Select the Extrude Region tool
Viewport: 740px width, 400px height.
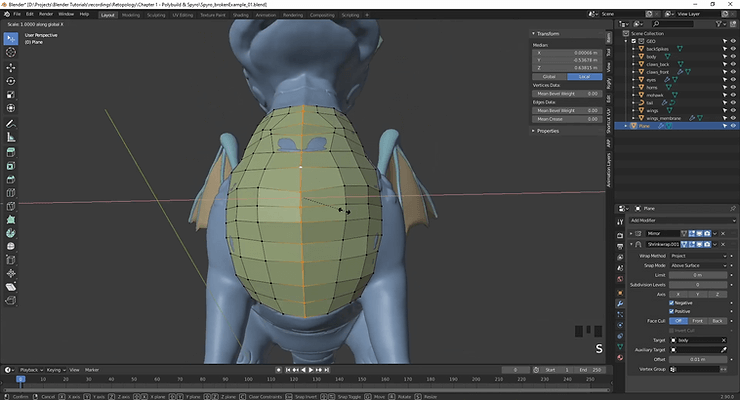[11, 152]
